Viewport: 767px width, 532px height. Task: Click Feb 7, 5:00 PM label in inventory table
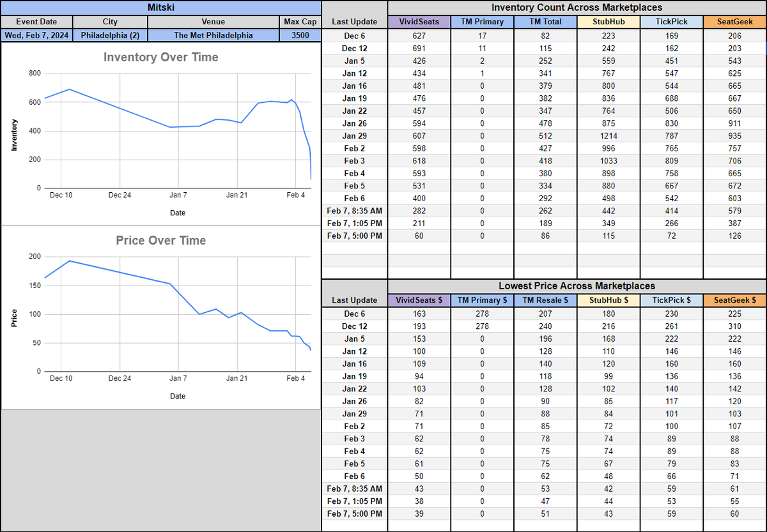tap(354, 236)
